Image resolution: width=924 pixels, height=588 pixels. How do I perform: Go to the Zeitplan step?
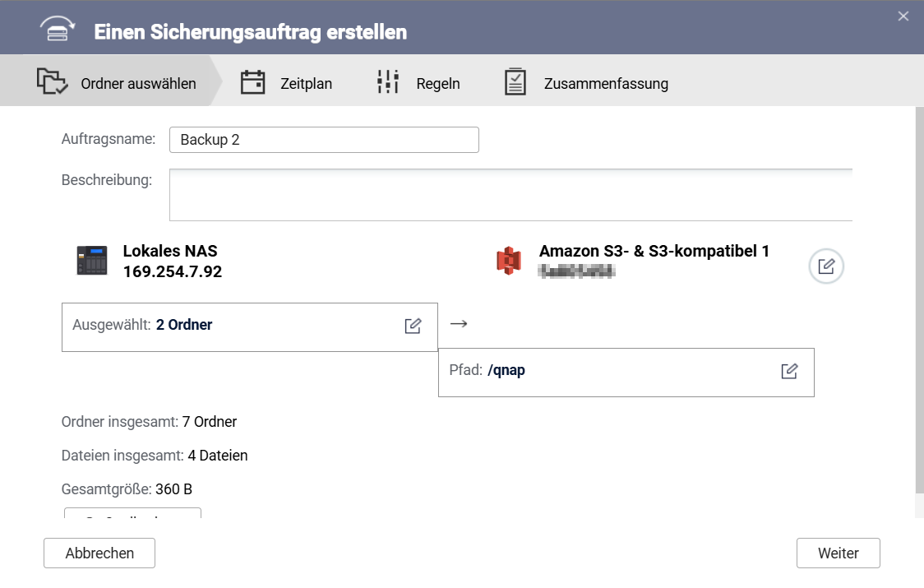(306, 84)
